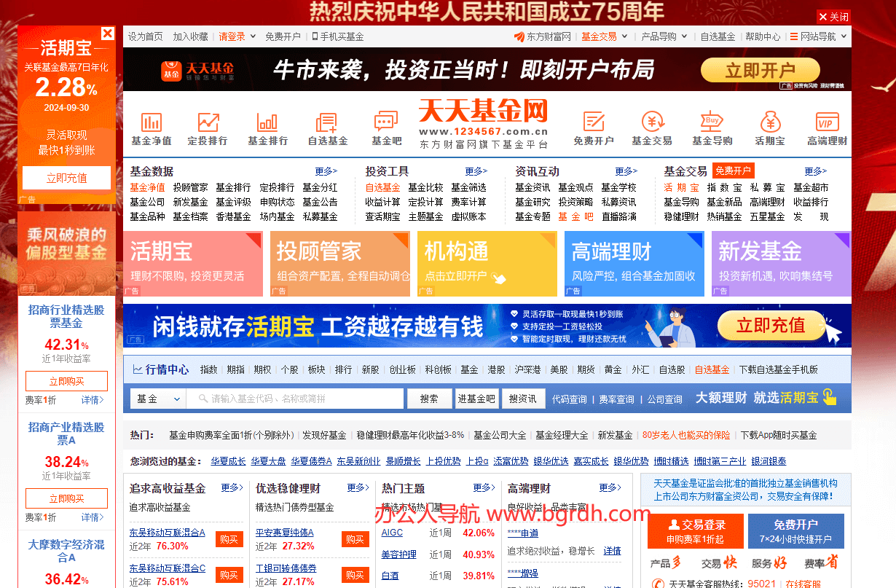Click 立即充值 in the left 活期宝 ad
896x588 pixels.
click(x=66, y=178)
